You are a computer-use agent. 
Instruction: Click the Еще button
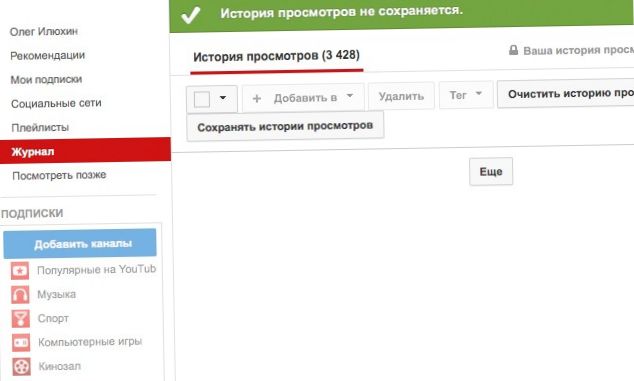[x=491, y=171]
